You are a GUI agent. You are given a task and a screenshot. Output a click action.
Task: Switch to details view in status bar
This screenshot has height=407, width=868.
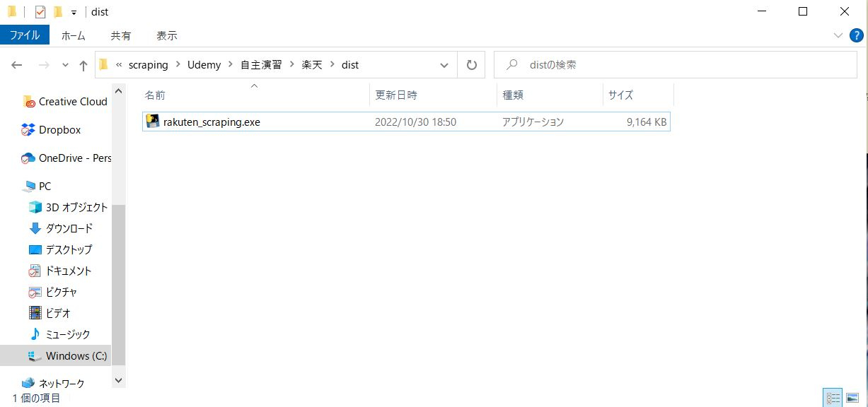tap(833, 397)
